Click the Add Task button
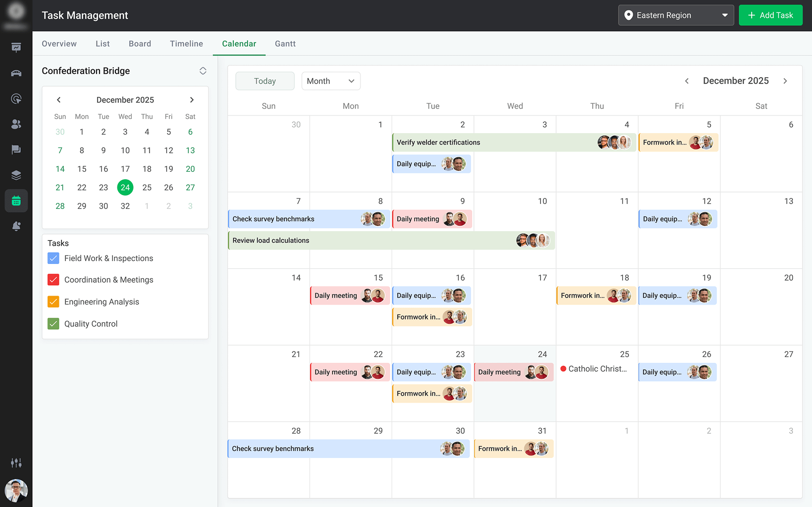The image size is (812, 507). (x=770, y=15)
